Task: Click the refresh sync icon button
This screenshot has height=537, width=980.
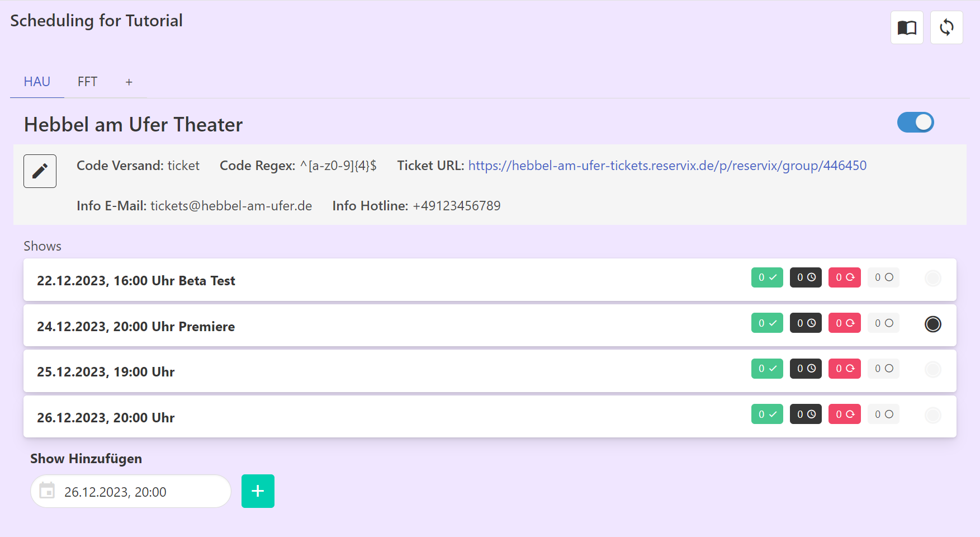Action: point(946,27)
